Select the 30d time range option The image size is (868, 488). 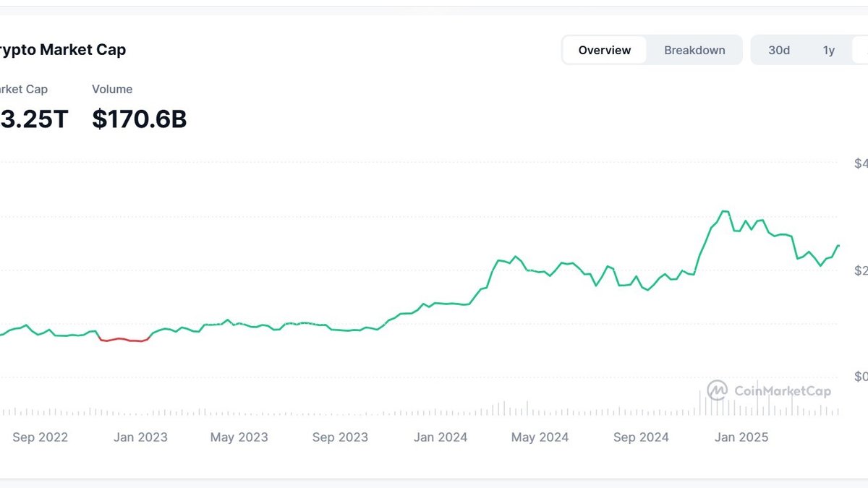(779, 50)
